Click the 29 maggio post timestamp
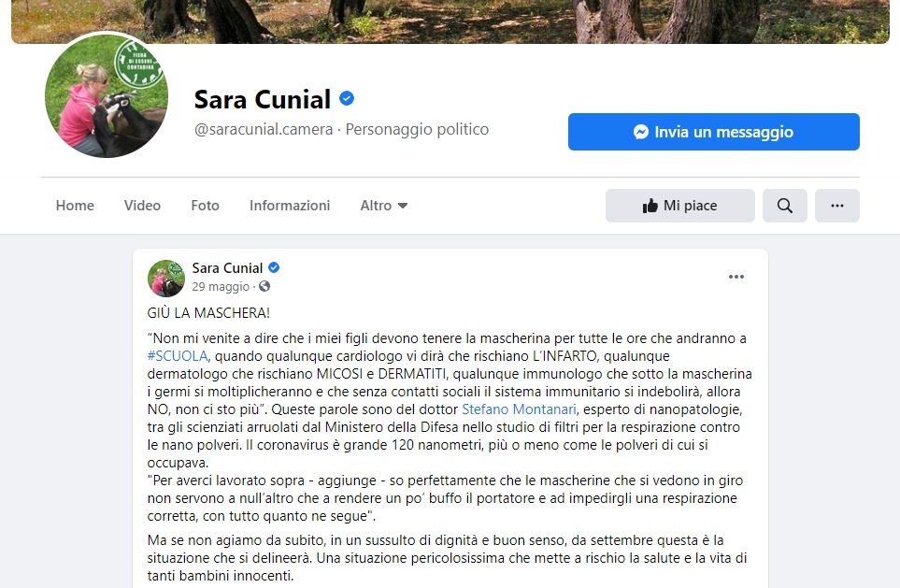Image resolution: width=900 pixels, height=588 pixels. (x=221, y=287)
